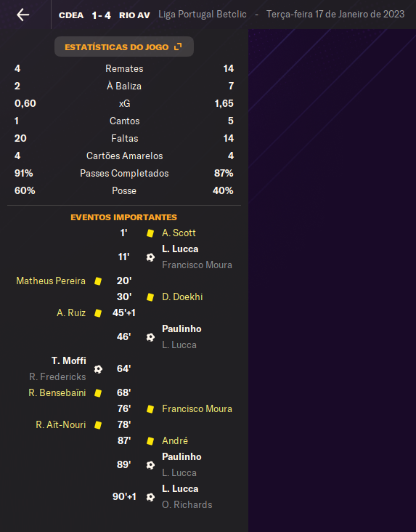This screenshot has width=416, height=532.
Task: Select player Francisco Moura at 76'
Action: point(197,409)
